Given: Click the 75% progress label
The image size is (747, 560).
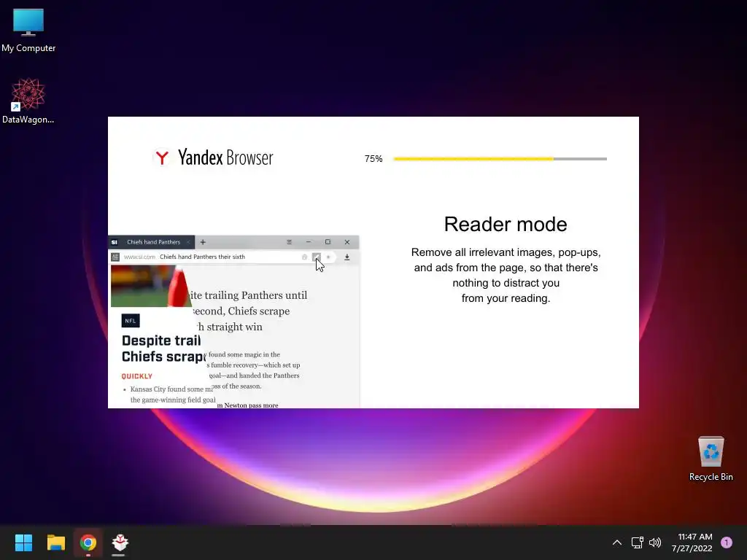Looking at the screenshot, I should point(373,159).
